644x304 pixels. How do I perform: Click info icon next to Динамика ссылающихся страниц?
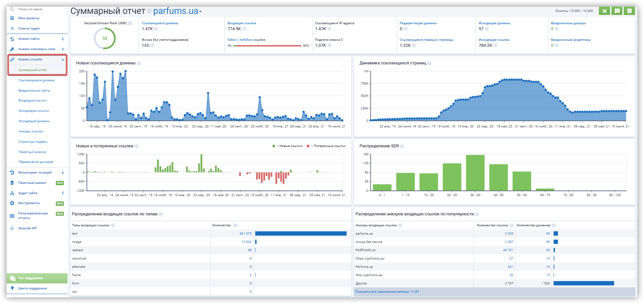click(x=429, y=63)
